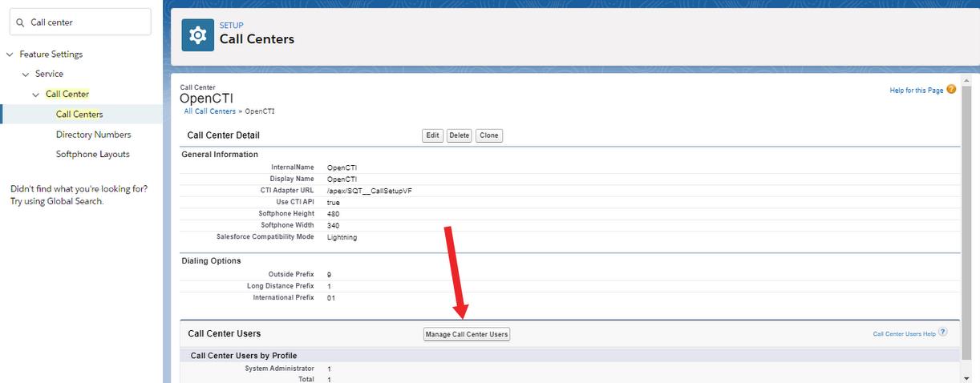Image resolution: width=980 pixels, height=383 pixels.
Task: Open Softphone Layouts in setup sidebar
Action: (92, 154)
